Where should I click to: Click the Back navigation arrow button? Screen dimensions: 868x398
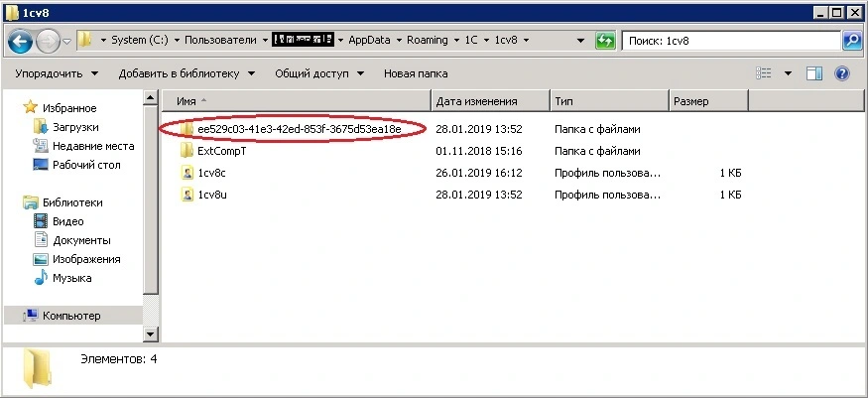(21, 41)
